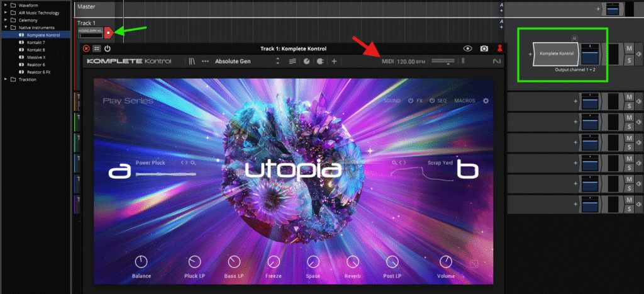Click the Volume knob in Utopia
Viewport: 644px width, 294px height.
coord(446,261)
